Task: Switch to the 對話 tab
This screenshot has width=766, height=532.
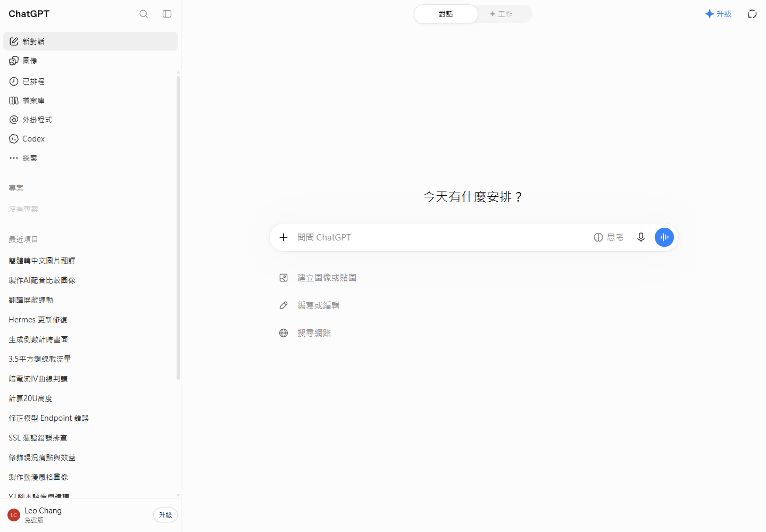Action: tap(446, 14)
